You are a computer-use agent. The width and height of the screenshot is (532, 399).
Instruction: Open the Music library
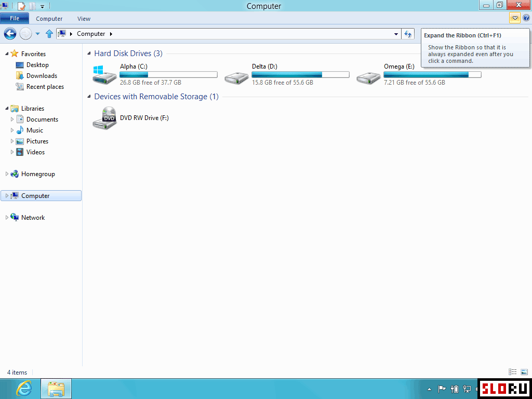(x=35, y=130)
